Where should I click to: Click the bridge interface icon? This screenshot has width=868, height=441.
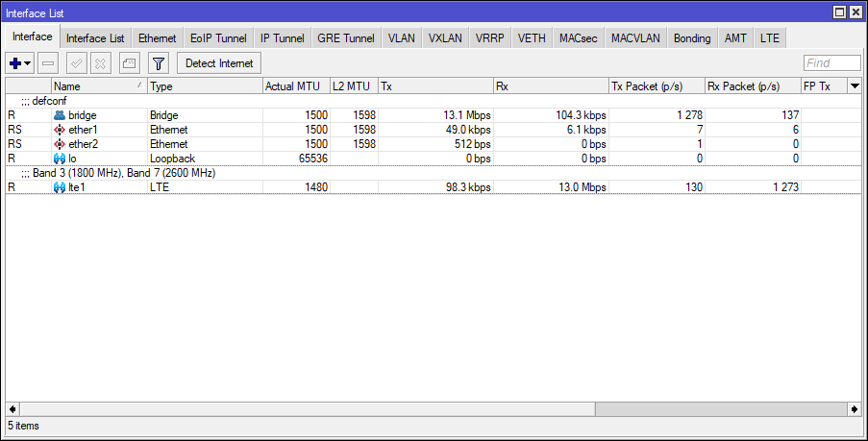(x=60, y=115)
